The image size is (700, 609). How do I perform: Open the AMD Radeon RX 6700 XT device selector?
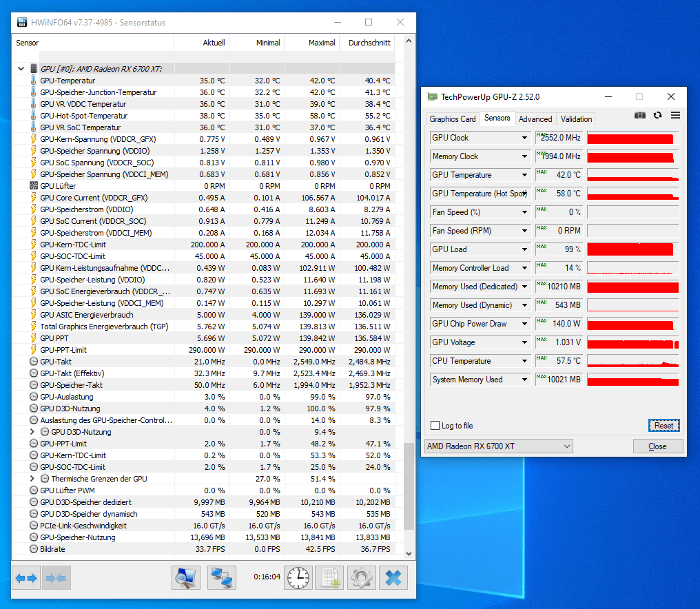[x=499, y=446]
